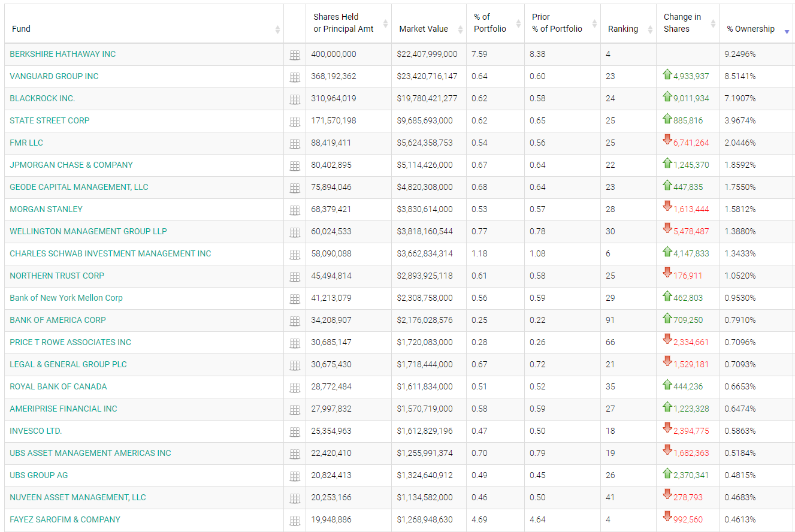Select market value $23,420,716,147
This screenshot has width=795, height=532.
pyautogui.click(x=427, y=76)
